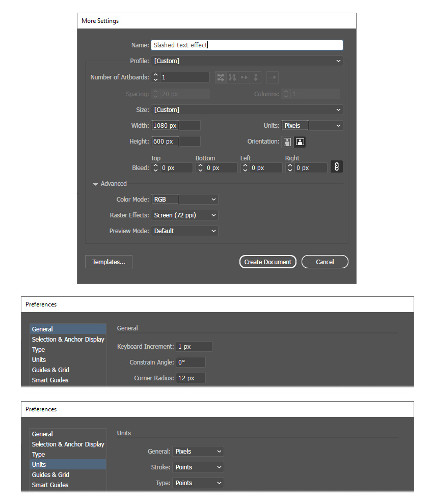Screen dimensions: 433x504
Task: Open the Color Mode dropdown
Action: tap(184, 199)
